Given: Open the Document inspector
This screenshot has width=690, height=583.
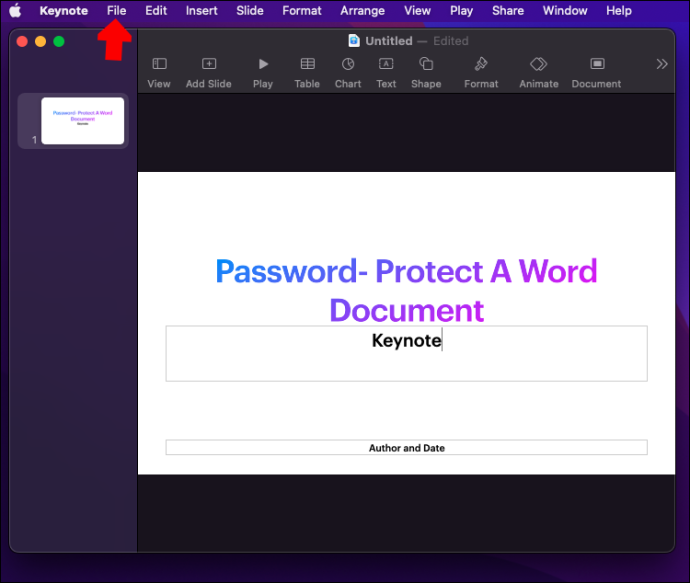Looking at the screenshot, I should 596,73.
